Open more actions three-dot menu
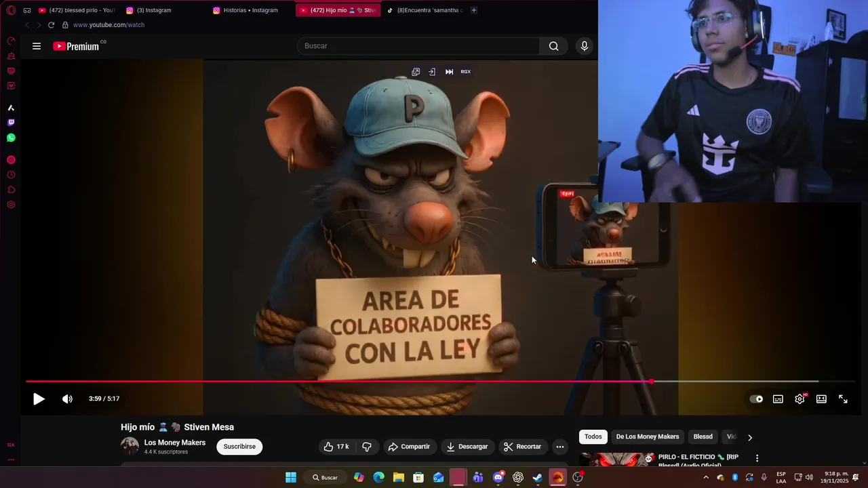The height and width of the screenshot is (488, 868). [559, 447]
